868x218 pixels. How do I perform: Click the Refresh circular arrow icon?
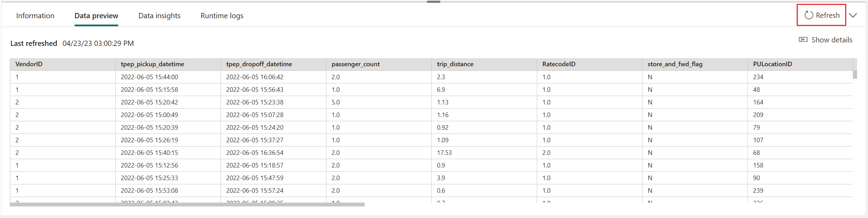click(809, 15)
